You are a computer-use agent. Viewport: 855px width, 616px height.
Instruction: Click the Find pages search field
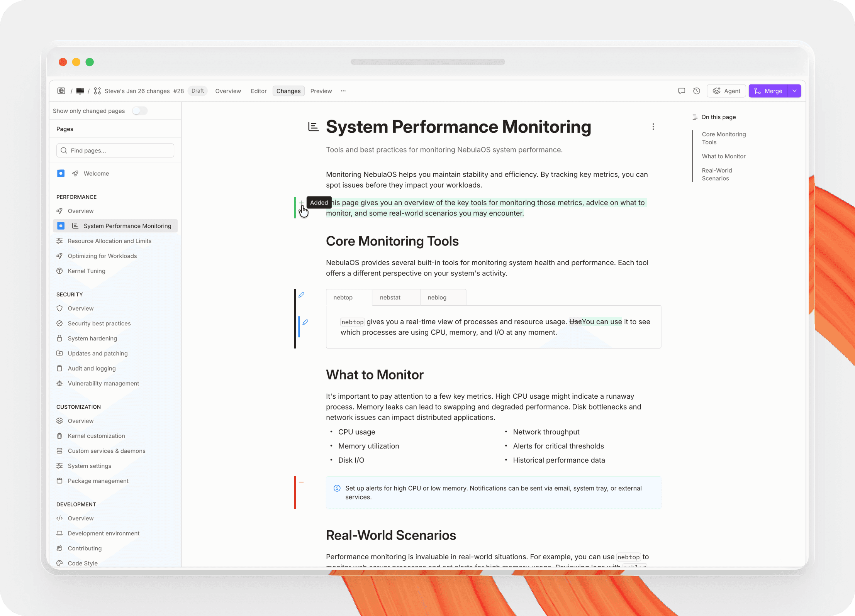pyautogui.click(x=115, y=151)
